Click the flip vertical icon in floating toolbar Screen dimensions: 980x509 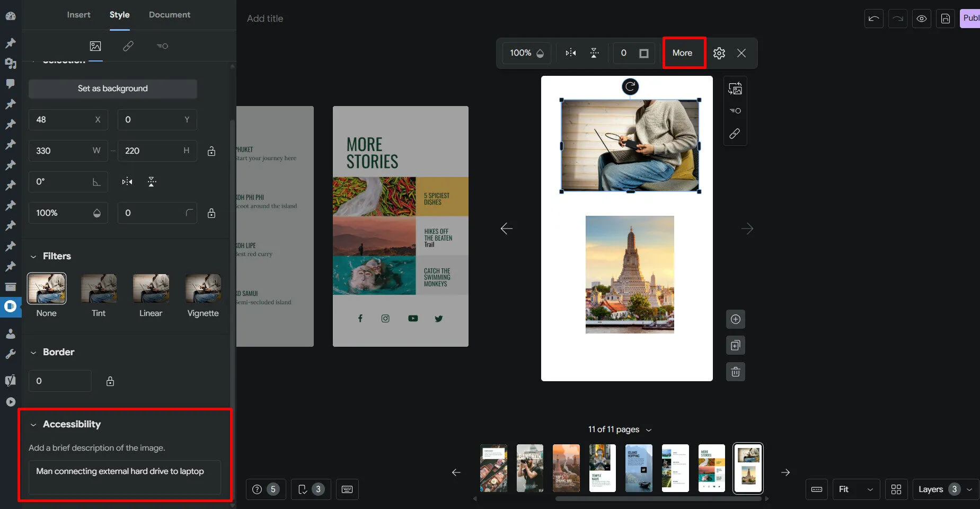pyautogui.click(x=594, y=53)
